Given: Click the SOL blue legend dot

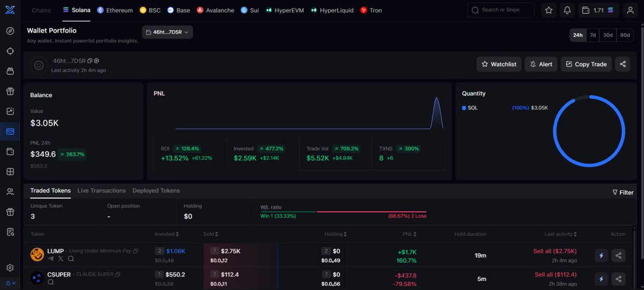Looking at the screenshot, I should 464,108.
